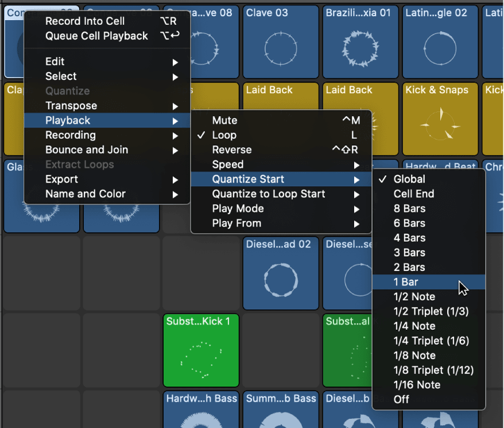Set quantize start to 2 Bars
This screenshot has height=428, width=504.
(x=429, y=267)
